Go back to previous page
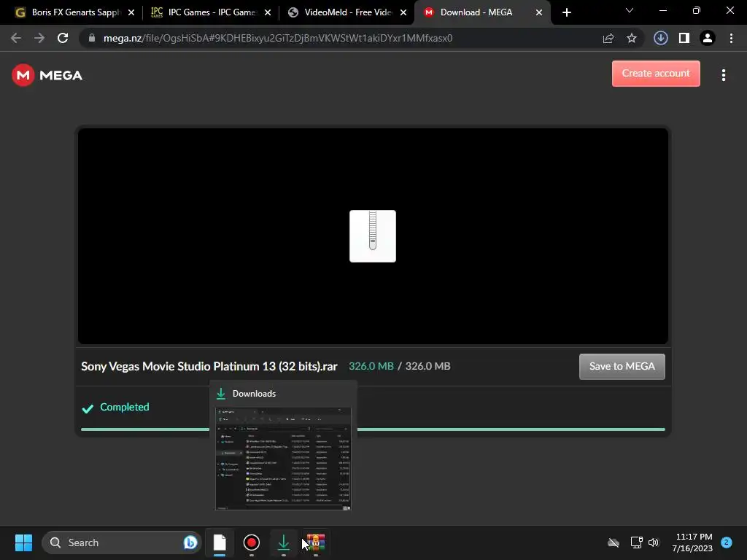The image size is (747, 560). [x=16, y=38]
